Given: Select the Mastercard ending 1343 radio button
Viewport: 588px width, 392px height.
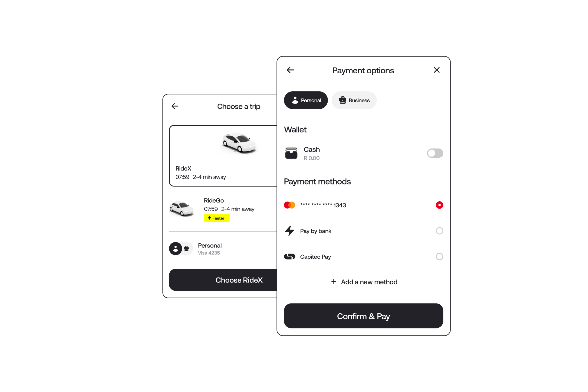Looking at the screenshot, I should point(439,205).
